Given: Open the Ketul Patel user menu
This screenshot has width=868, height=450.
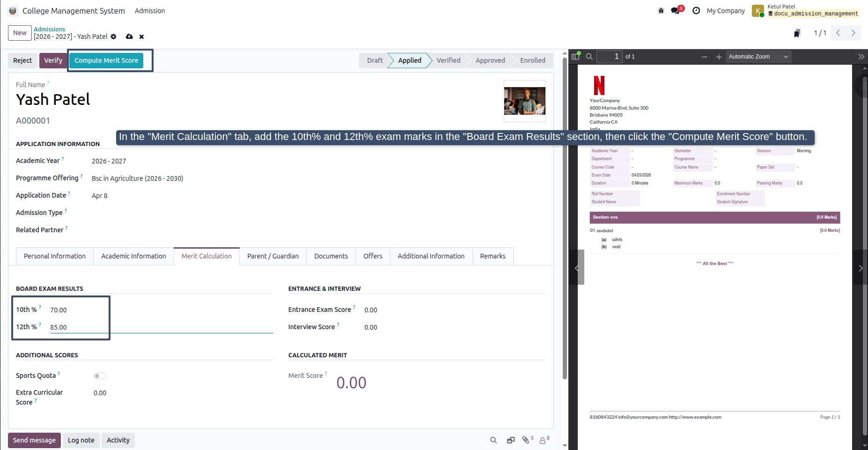Looking at the screenshot, I should pos(805,10).
